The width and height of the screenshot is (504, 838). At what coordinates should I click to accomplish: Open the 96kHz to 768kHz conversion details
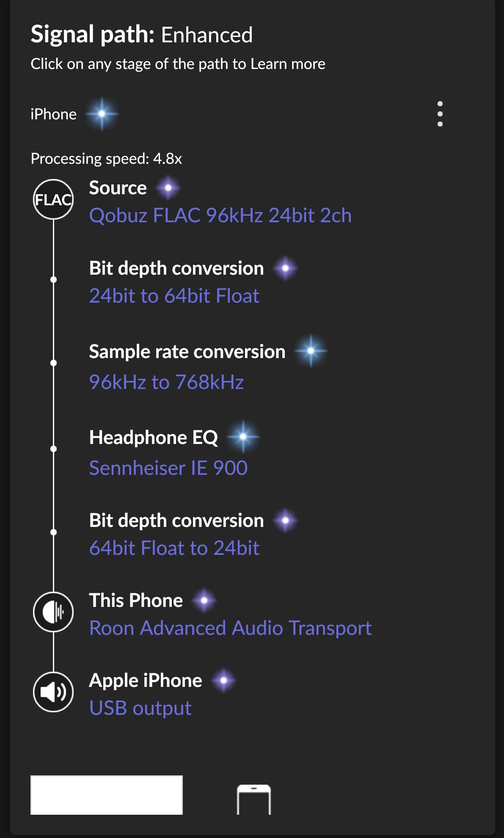(166, 382)
